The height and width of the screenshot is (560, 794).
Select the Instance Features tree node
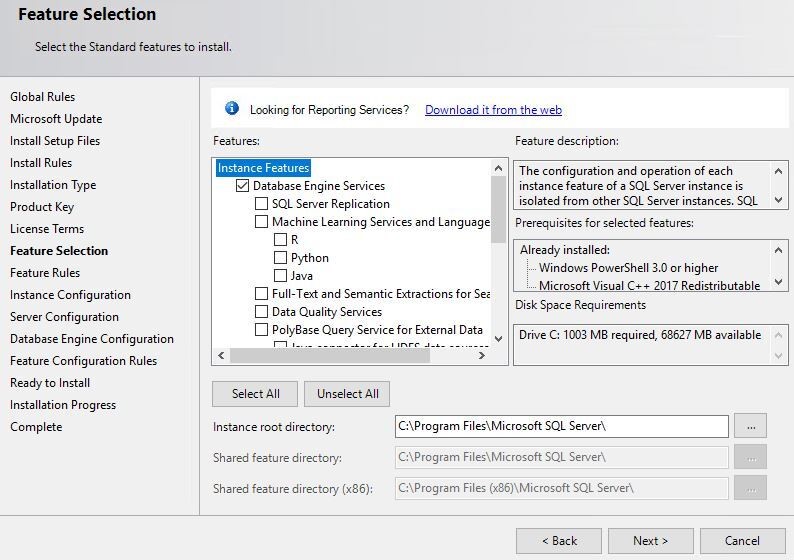[x=263, y=168]
